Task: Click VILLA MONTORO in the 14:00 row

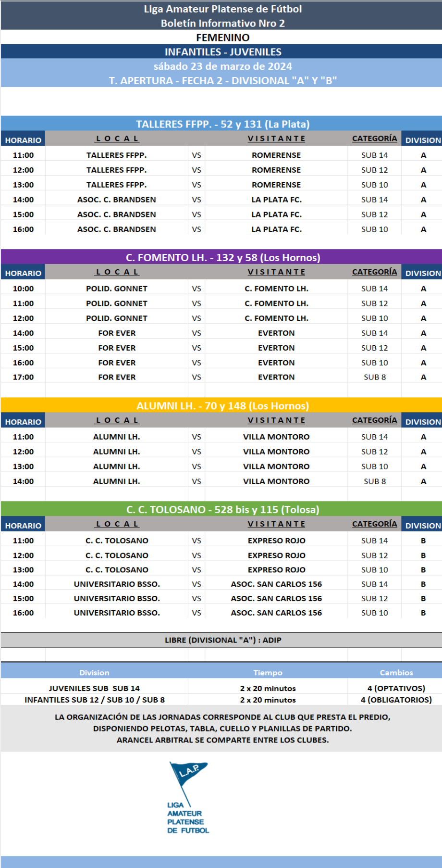Action: coord(276,481)
